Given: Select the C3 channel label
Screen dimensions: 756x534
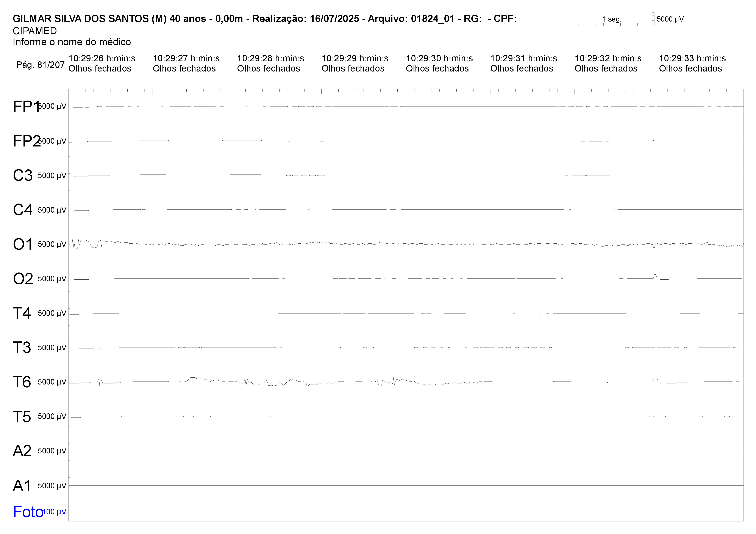Looking at the screenshot, I should click(x=23, y=175).
